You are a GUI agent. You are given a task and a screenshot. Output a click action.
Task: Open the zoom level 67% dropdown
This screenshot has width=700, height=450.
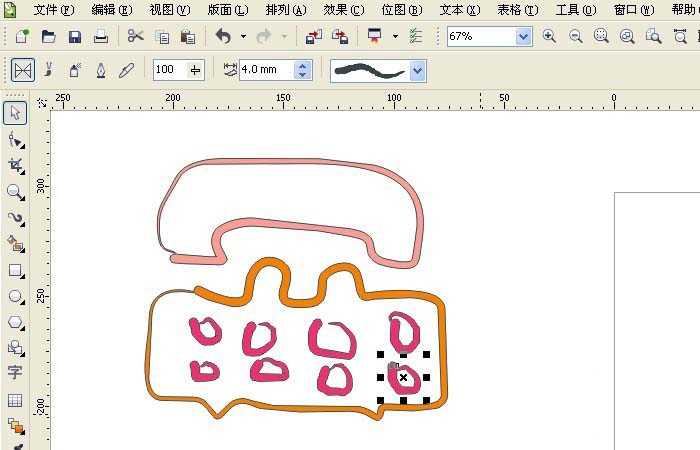coord(523,37)
